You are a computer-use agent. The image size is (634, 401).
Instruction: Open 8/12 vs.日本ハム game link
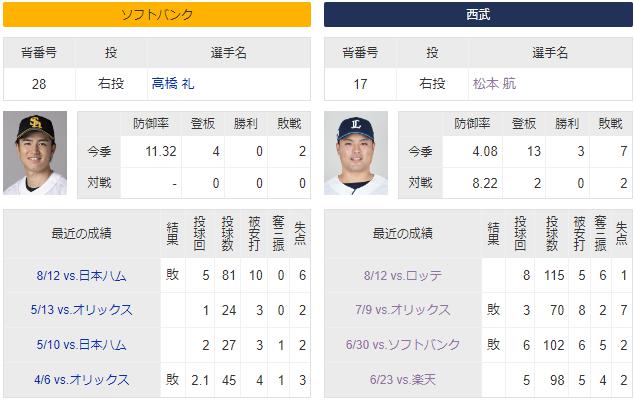point(81,276)
